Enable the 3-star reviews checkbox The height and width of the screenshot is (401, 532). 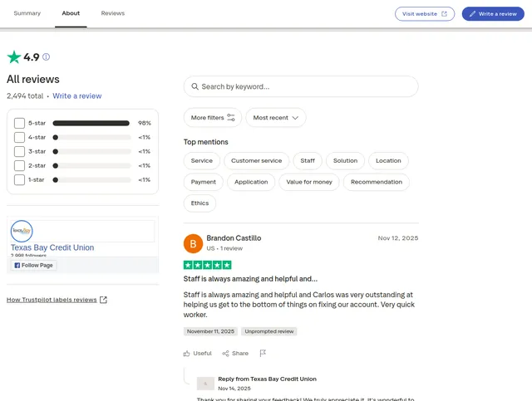click(19, 151)
